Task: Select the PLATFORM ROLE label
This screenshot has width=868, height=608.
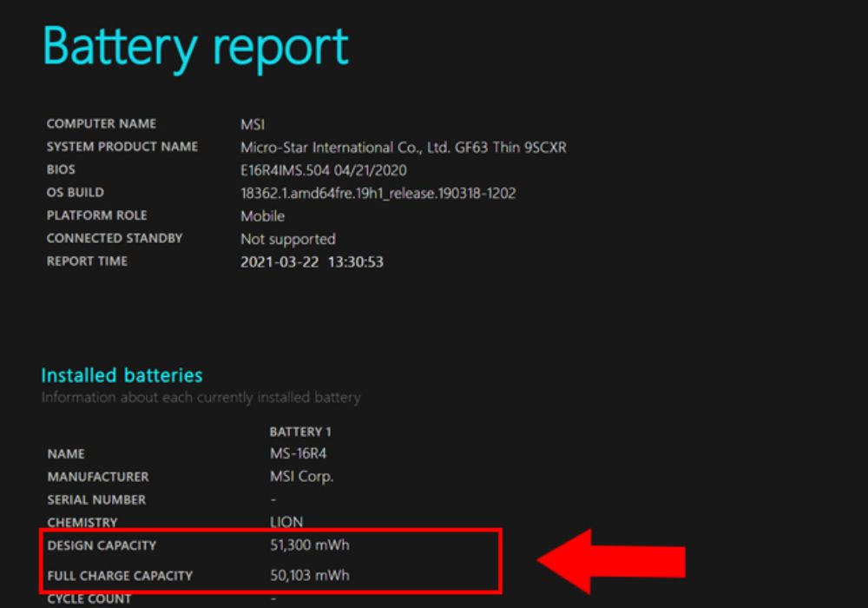Action: click(97, 215)
